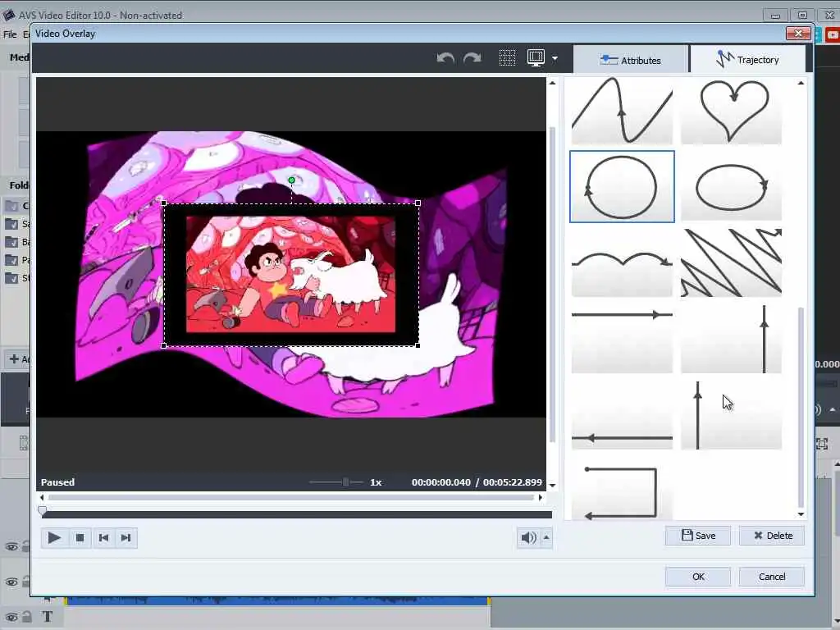
Task: Save the current trajectory
Action: 698,536
